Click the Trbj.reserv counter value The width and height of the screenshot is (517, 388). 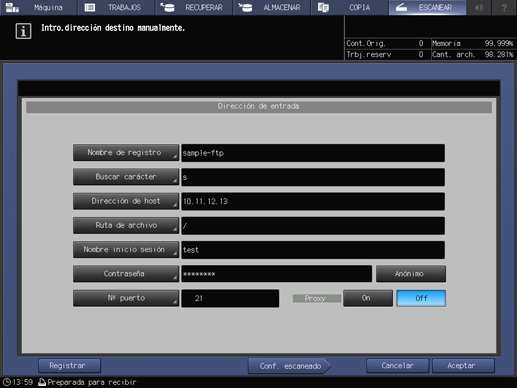tap(421, 54)
